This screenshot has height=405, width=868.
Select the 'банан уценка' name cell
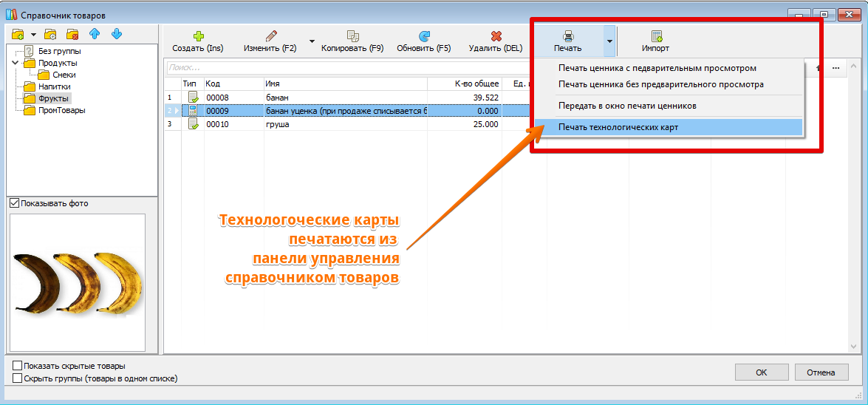click(346, 111)
